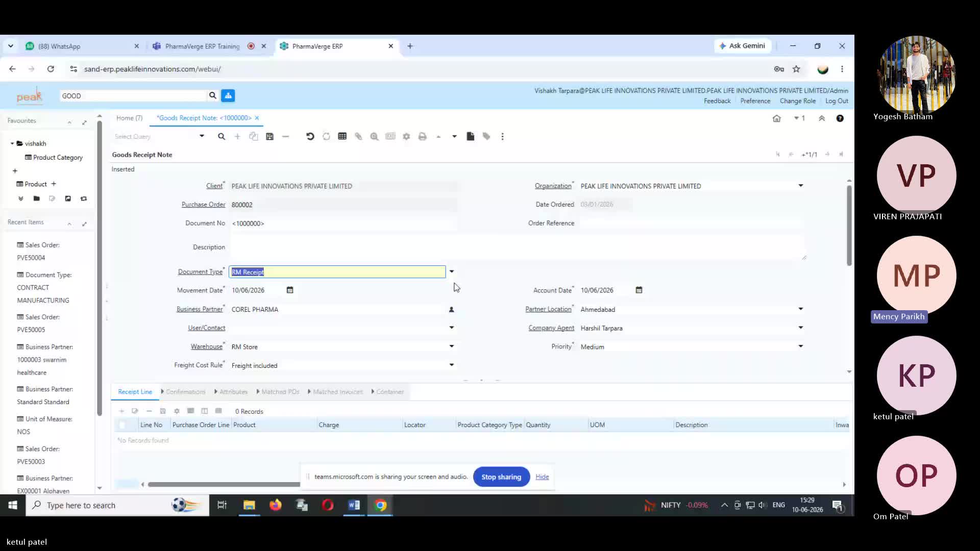The height and width of the screenshot is (551, 980).
Task: Open the Select Query dropdown
Action: [202, 136]
